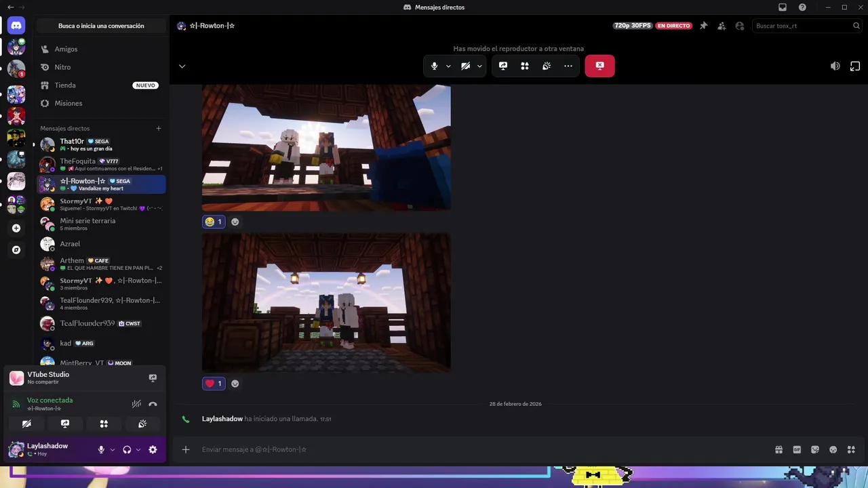The width and height of the screenshot is (868, 488).
Task: Share screen icon in the call toolbar
Action: 503,66
